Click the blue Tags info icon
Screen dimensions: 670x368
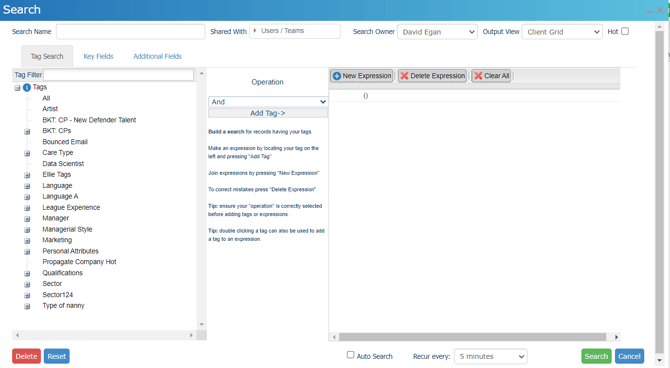coord(26,88)
